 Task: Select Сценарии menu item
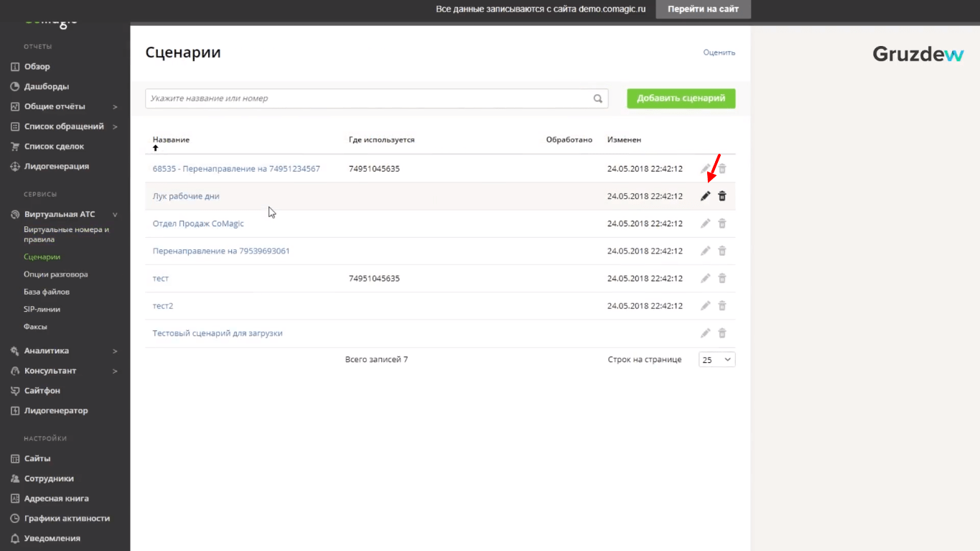(42, 257)
